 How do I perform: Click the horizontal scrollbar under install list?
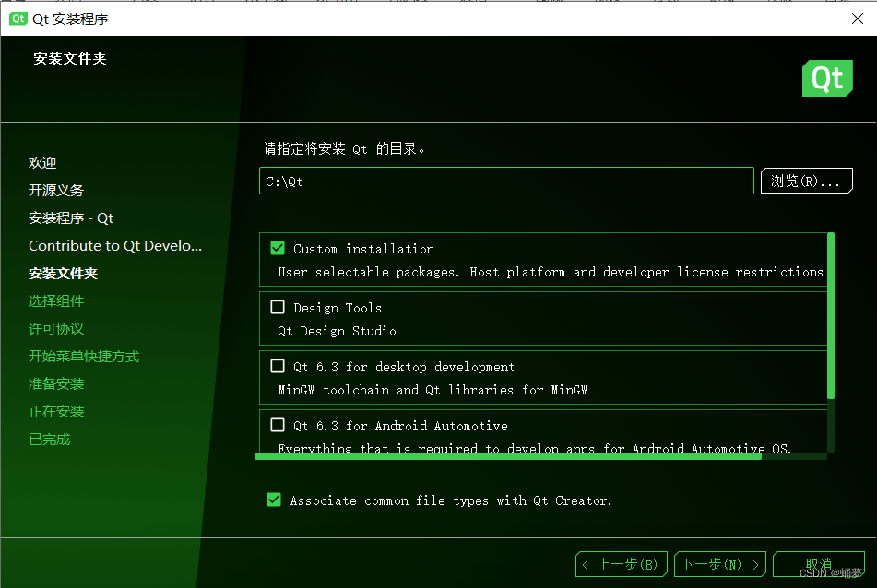pos(508,456)
